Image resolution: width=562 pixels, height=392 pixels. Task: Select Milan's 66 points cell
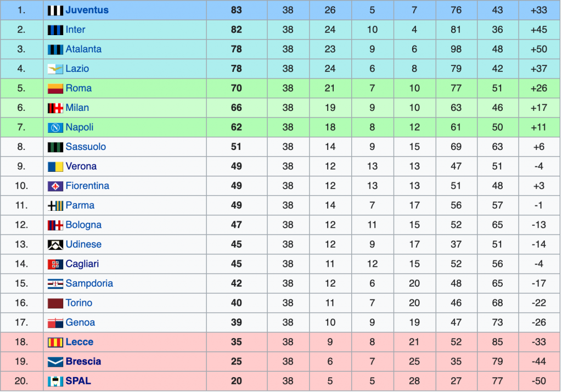coord(237,108)
